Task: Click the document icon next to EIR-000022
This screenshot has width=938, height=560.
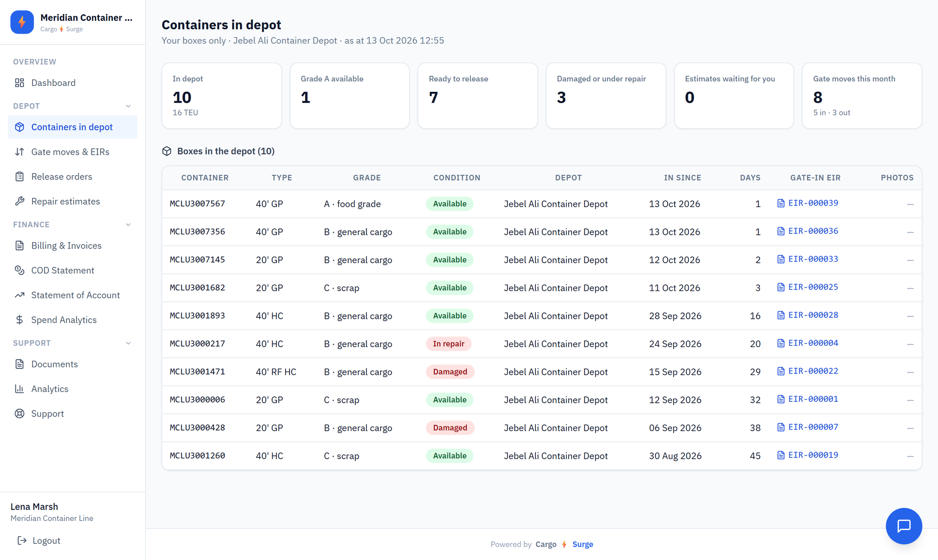Action: (x=781, y=371)
